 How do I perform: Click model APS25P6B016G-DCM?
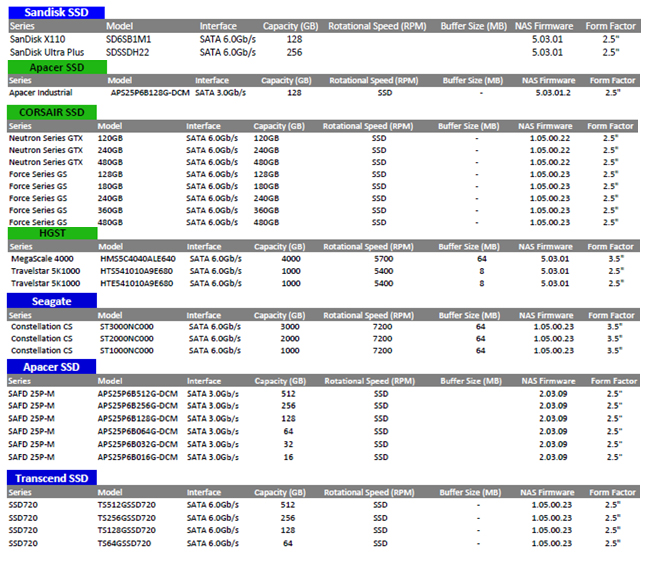coord(138,457)
